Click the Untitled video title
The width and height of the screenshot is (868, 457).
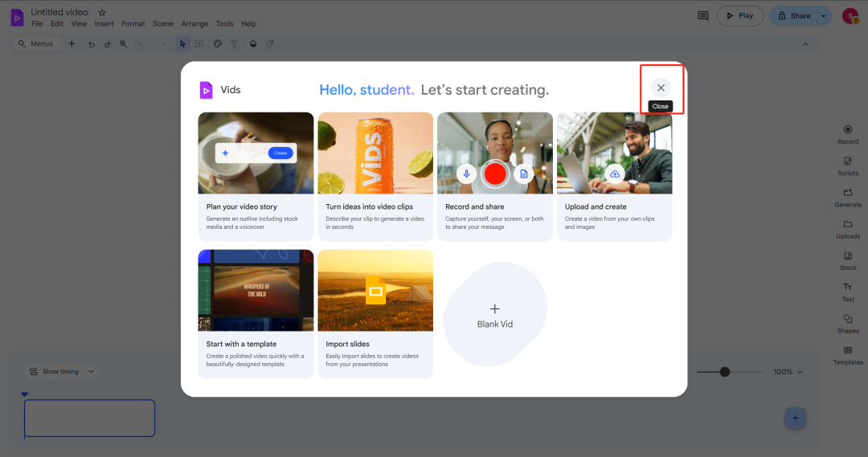[x=59, y=12]
